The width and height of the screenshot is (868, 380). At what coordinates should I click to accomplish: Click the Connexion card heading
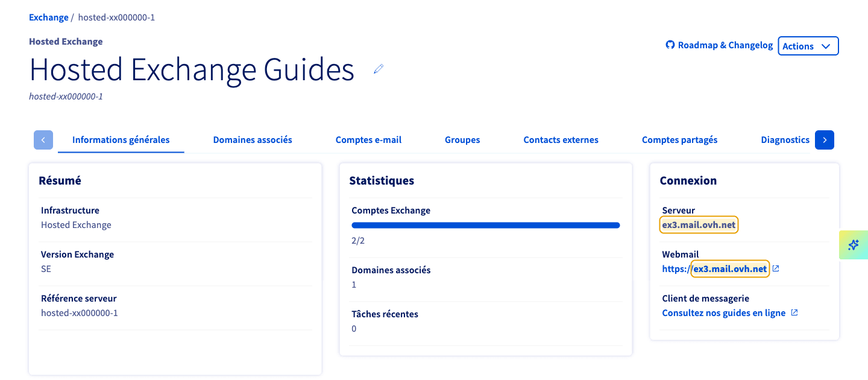coord(688,180)
